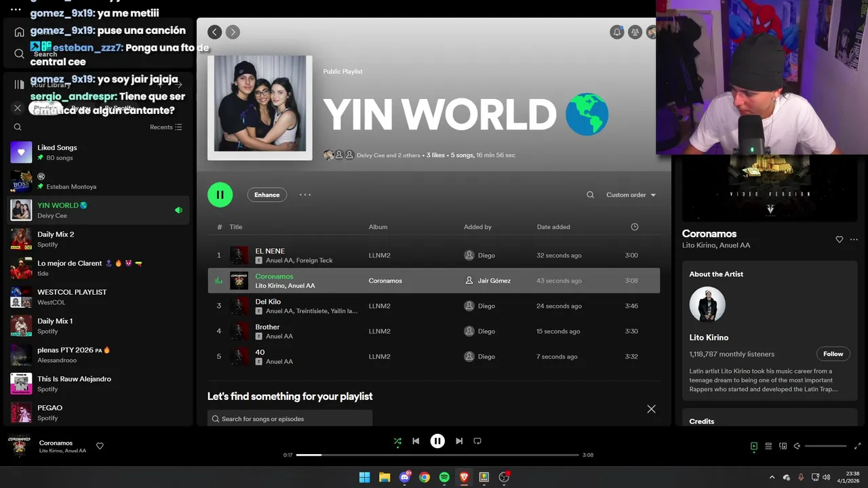This screenshot has width=868, height=488.
Task: Select the track titled 40
Action: 260,352
